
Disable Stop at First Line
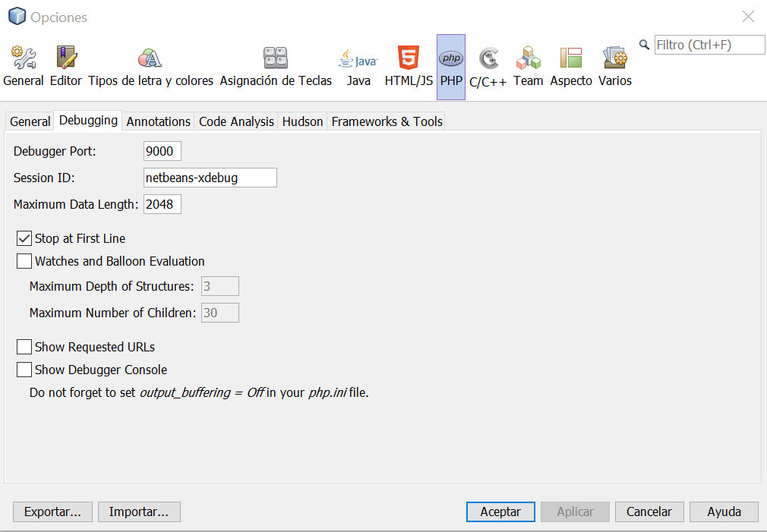coord(24,238)
